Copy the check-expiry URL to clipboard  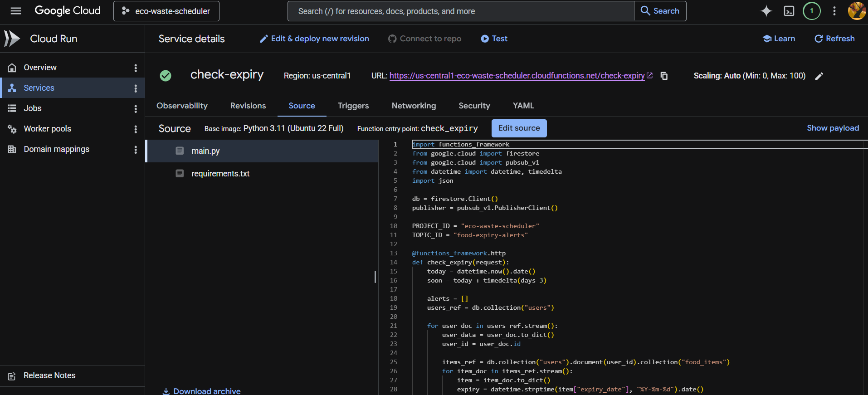click(664, 76)
